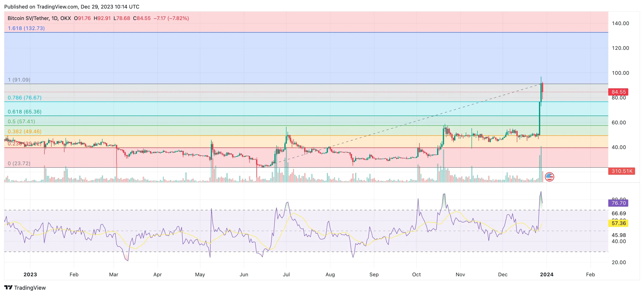Image resolution: width=644 pixels, height=295 pixels.
Task: Click the Jul label on the time axis
Action: coord(286,275)
